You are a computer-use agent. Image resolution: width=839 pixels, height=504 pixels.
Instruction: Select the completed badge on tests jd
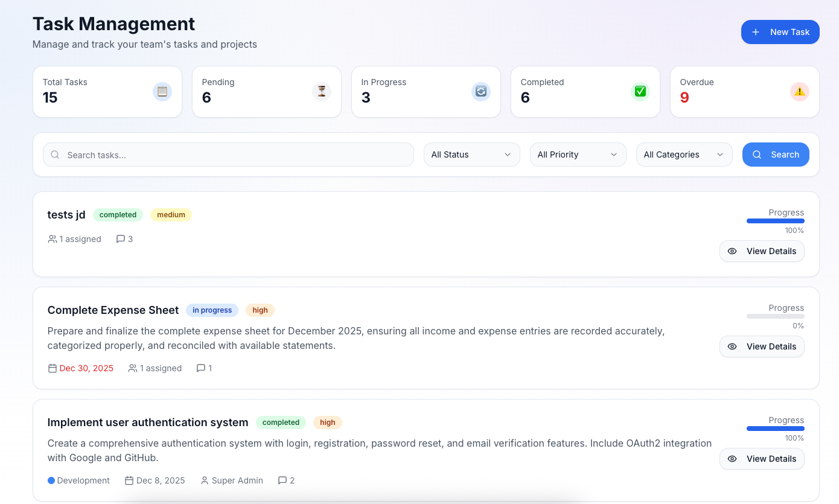118,215
